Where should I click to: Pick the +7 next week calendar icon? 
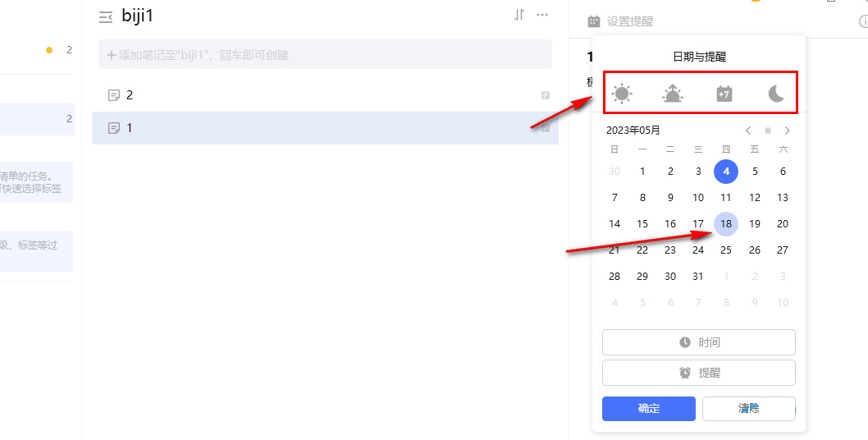coord(724,94)
